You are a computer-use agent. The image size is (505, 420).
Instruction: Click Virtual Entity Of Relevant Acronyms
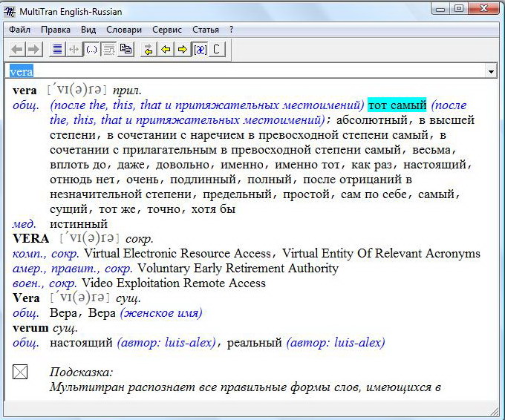pyautogui.click(x=381, y=253)
